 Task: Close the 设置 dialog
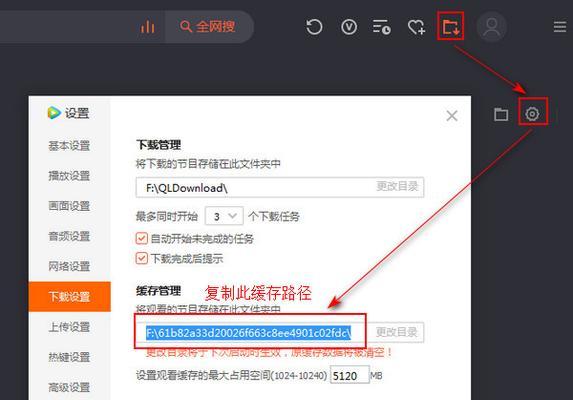coord(452,116)
